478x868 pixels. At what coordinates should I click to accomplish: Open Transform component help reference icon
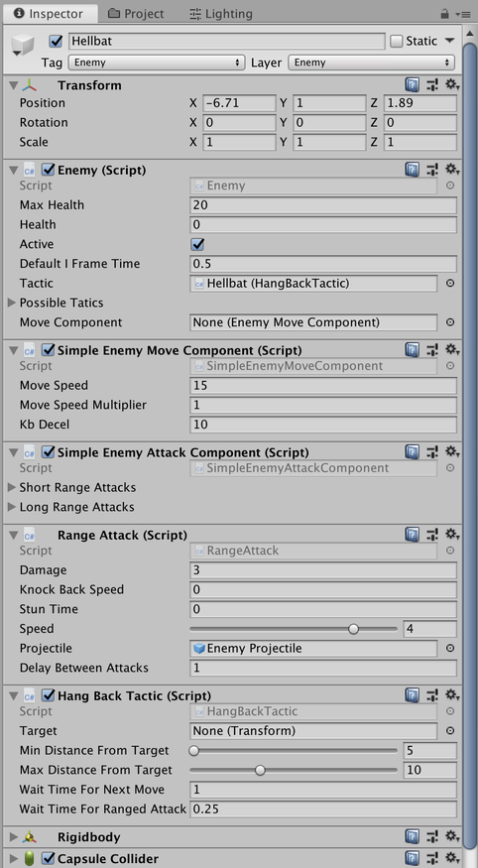412,84
